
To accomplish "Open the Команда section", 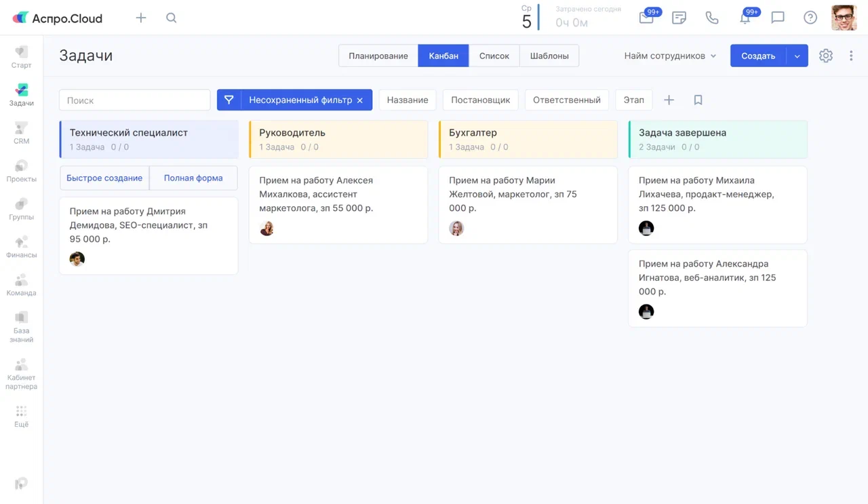I will pyautogui.click(x=21, y=284).
